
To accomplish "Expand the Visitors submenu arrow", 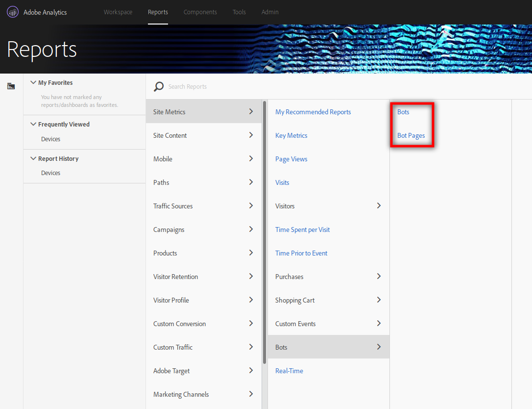I will 379,205.
